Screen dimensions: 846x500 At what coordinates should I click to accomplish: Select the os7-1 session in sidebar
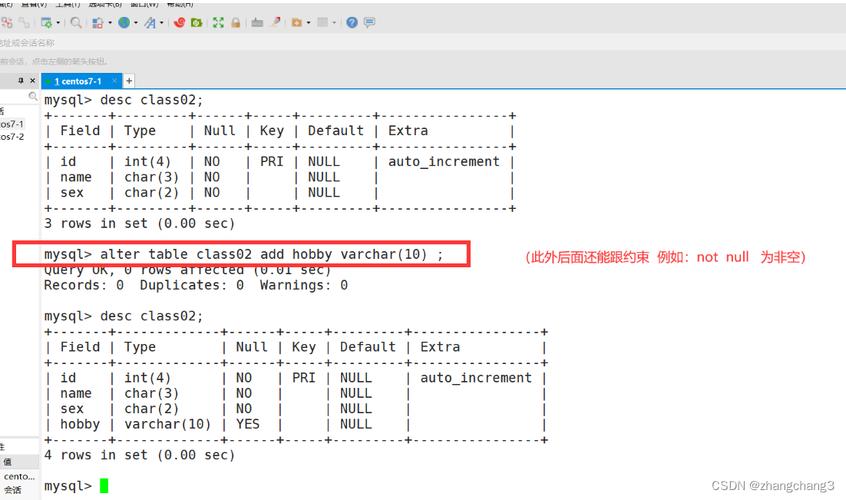click(x=12, y=124)
